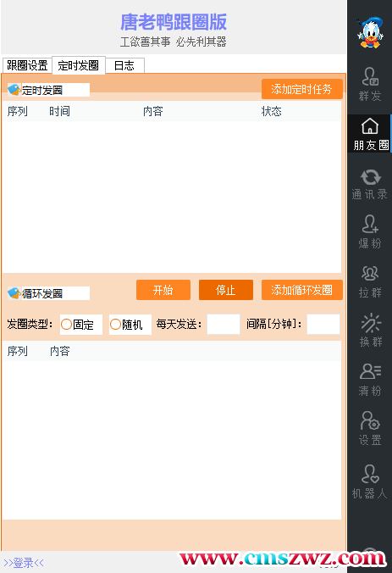Click the 停止 stop button
Viewport: 392px width, 573px height.
tap(225, 290)
